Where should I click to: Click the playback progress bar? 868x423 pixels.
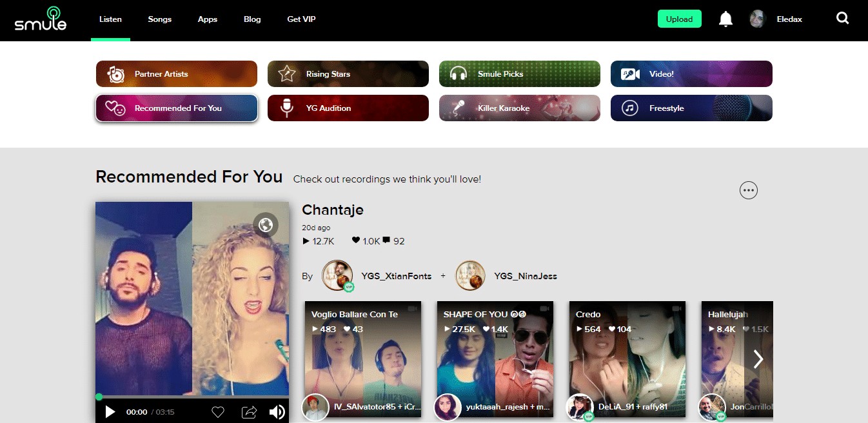[x=192, y=397]
